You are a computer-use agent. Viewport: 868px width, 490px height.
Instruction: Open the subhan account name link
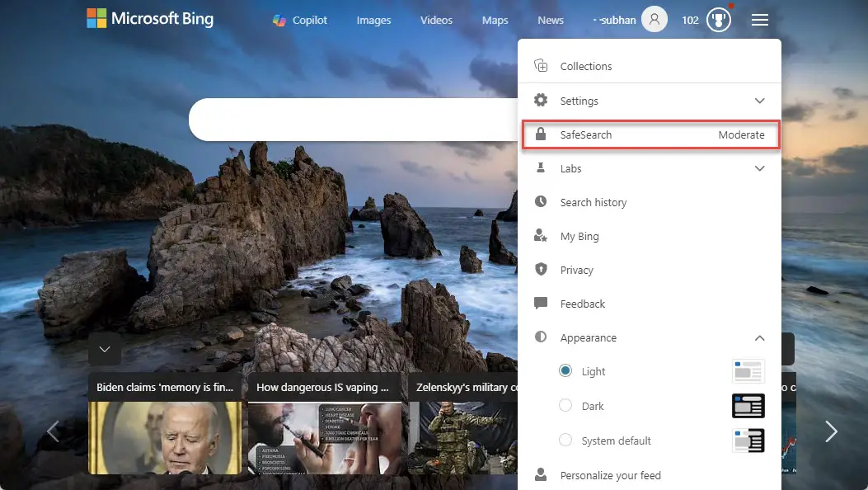click(615, 21)
